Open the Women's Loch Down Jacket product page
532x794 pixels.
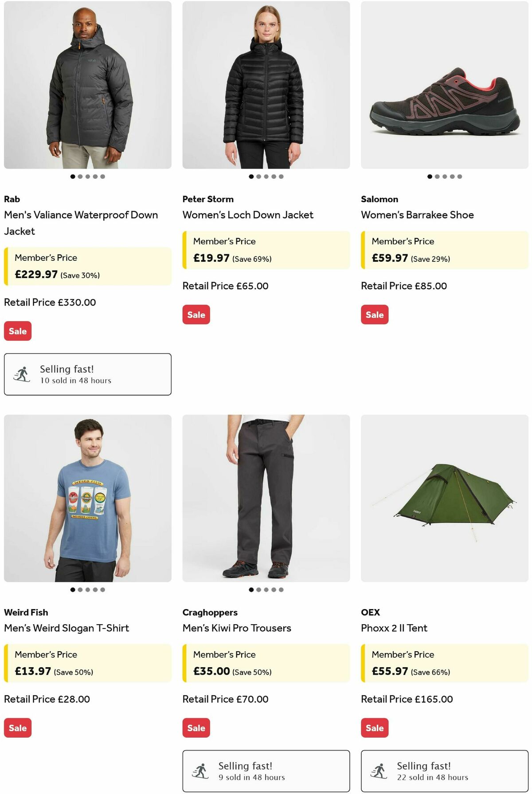point(248,215)
